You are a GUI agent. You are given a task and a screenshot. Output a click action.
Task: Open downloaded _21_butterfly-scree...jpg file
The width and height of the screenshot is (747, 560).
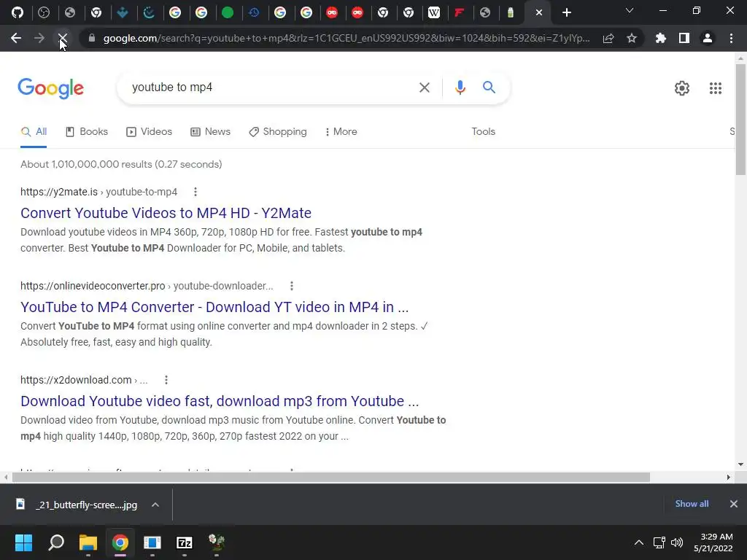click(77, 505)
